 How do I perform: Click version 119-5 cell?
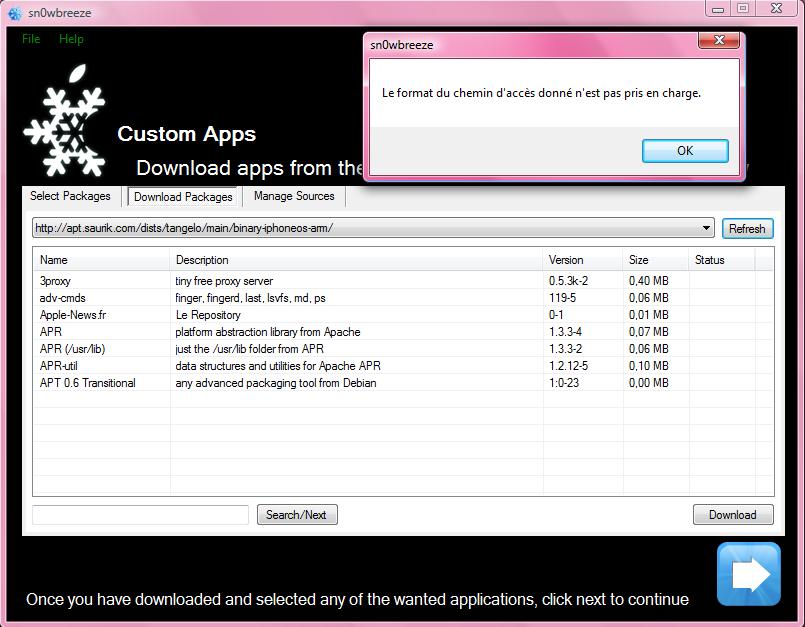click(562, 298)
